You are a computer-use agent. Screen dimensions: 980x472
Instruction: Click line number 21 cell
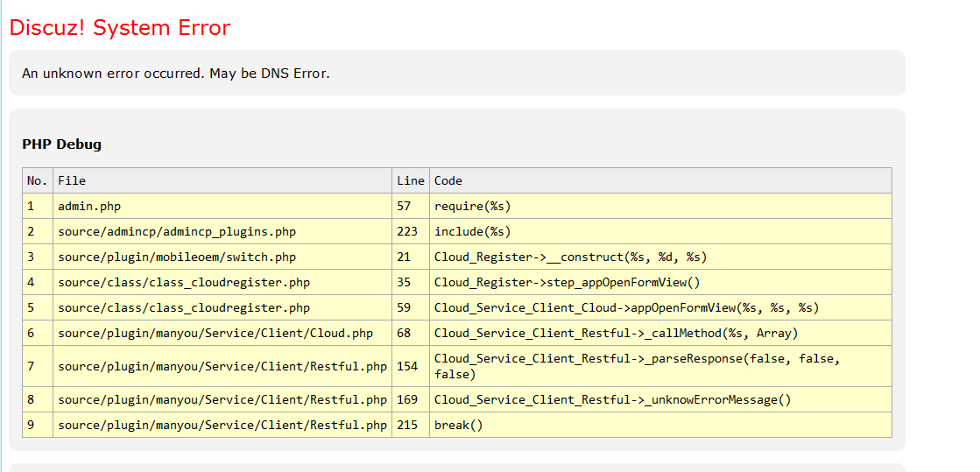point(411,257)
